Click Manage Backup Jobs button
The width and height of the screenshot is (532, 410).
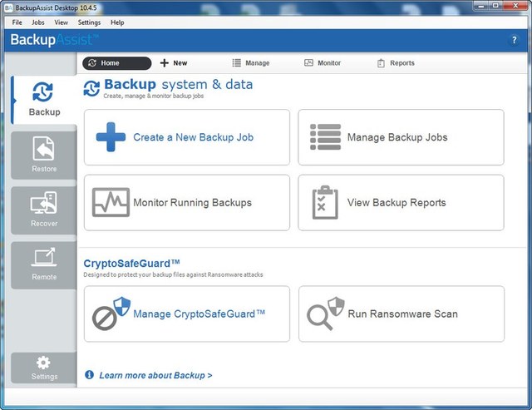[x=401, y=137]
